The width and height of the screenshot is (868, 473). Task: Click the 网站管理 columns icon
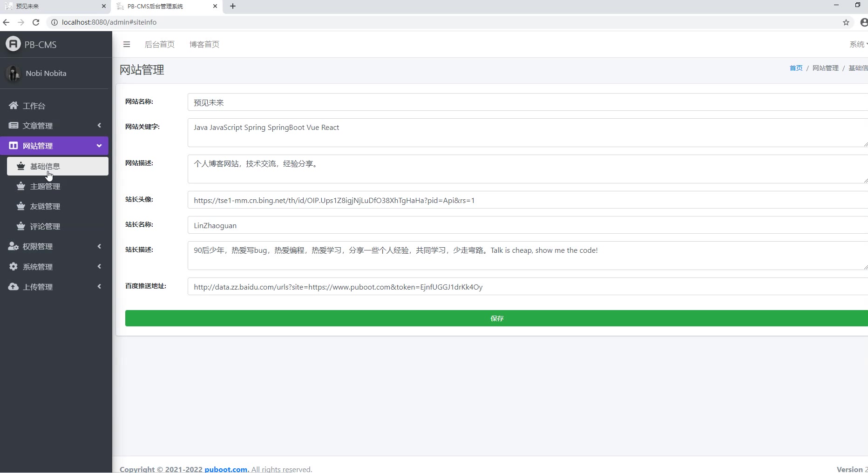(x=14, y=146)
